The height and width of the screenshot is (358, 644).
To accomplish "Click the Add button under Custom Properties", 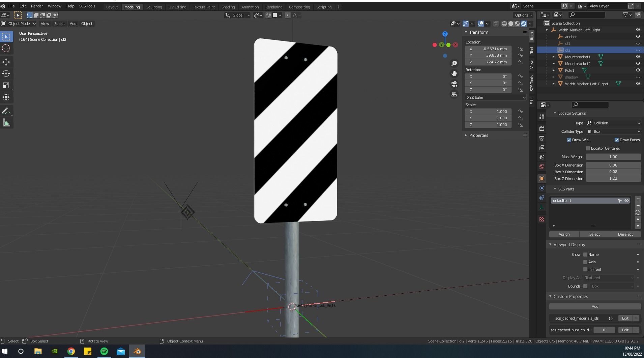I will pyautogui.click(x=594, y=306).
